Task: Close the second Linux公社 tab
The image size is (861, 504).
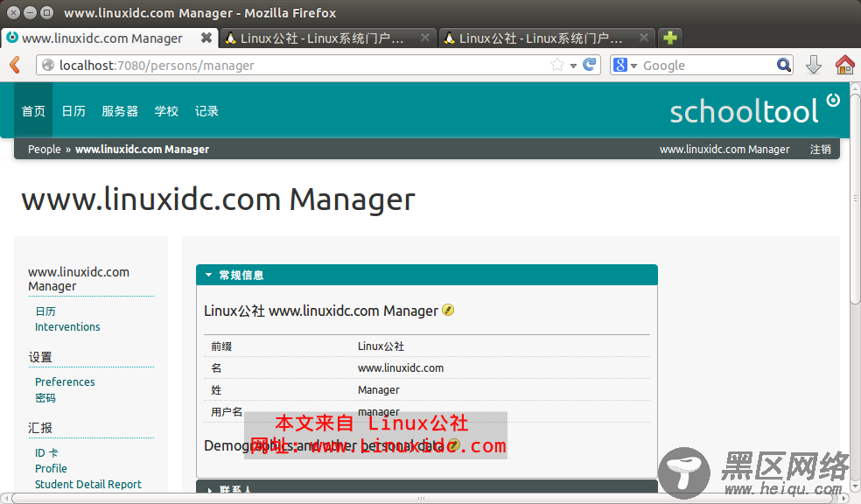Action: [x=425, y=38]
